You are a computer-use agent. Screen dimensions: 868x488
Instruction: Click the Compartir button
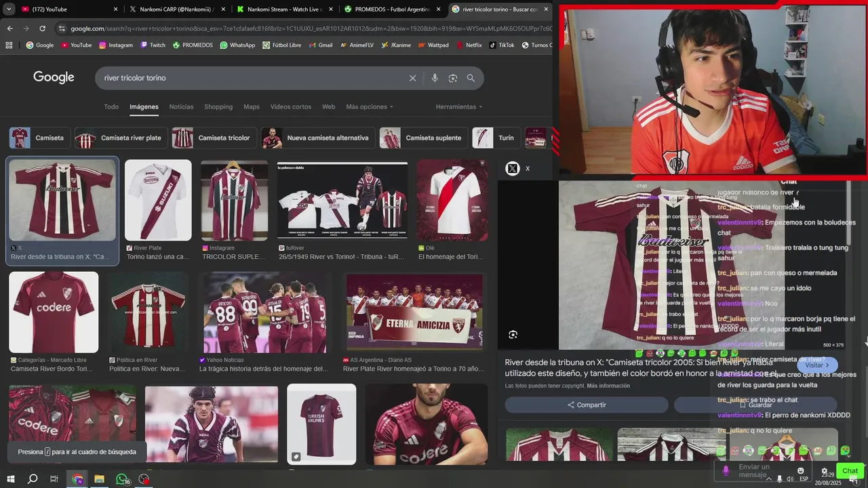click(587, 405)
